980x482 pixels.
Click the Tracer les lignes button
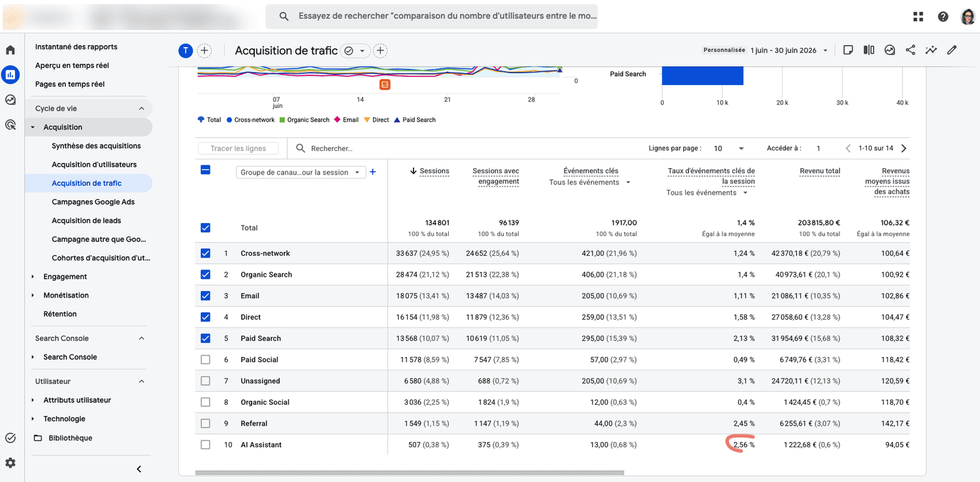tap(238, 148)
